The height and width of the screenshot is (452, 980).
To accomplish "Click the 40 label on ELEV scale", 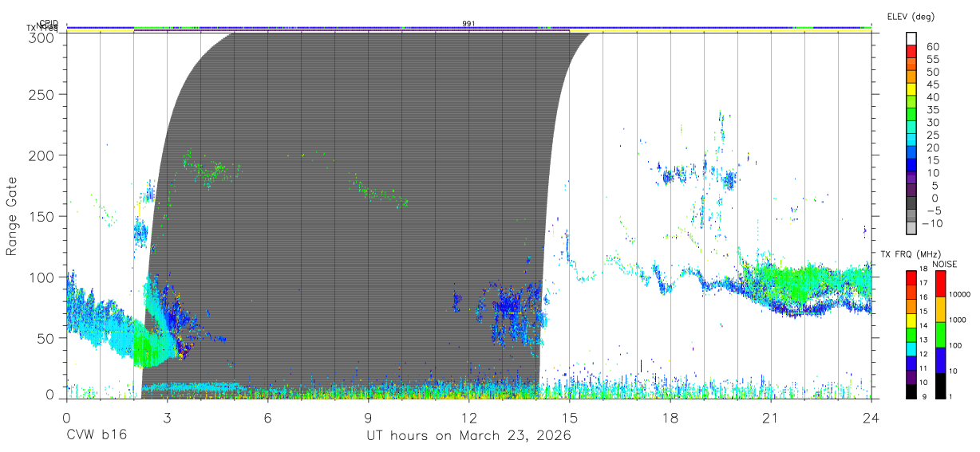I will coord(932,96).
